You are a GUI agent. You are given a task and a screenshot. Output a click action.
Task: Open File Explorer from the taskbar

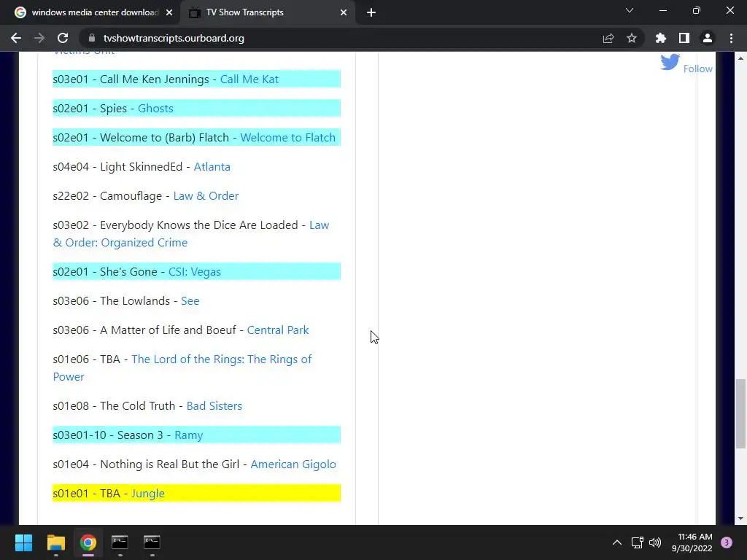[x=55, y=542]
